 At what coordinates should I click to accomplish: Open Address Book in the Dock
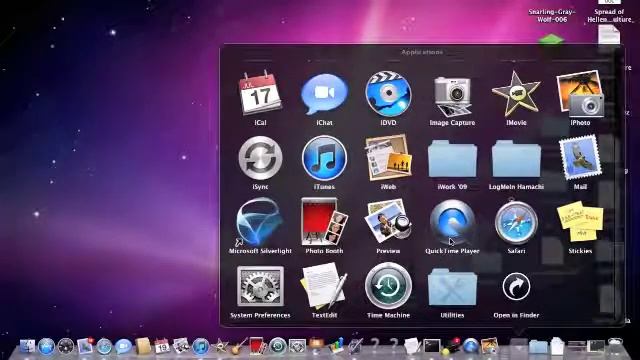143,346
